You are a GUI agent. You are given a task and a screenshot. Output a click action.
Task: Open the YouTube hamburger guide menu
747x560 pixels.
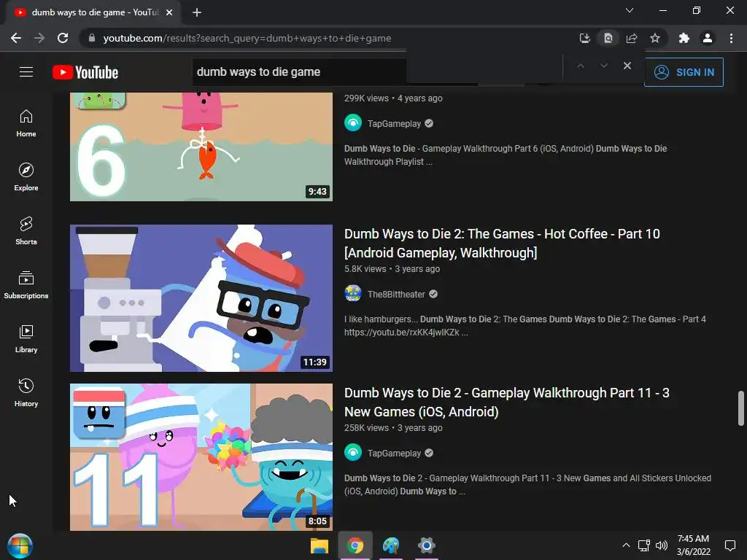coord(26,72)
